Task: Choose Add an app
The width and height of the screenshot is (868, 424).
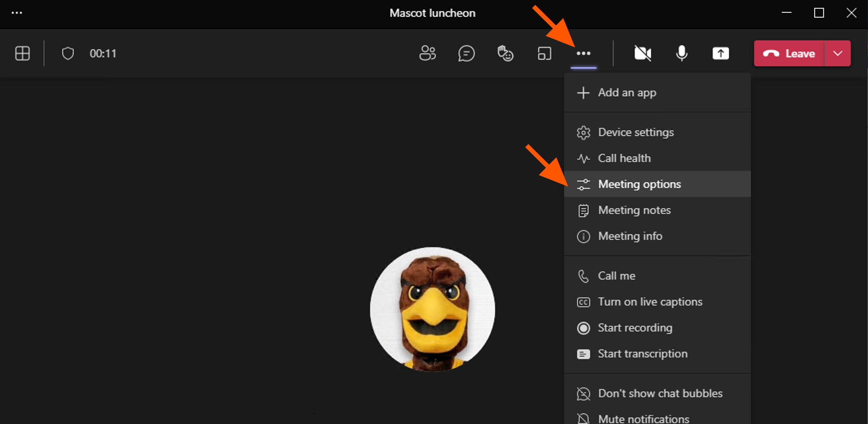Action: click(627, 93)
